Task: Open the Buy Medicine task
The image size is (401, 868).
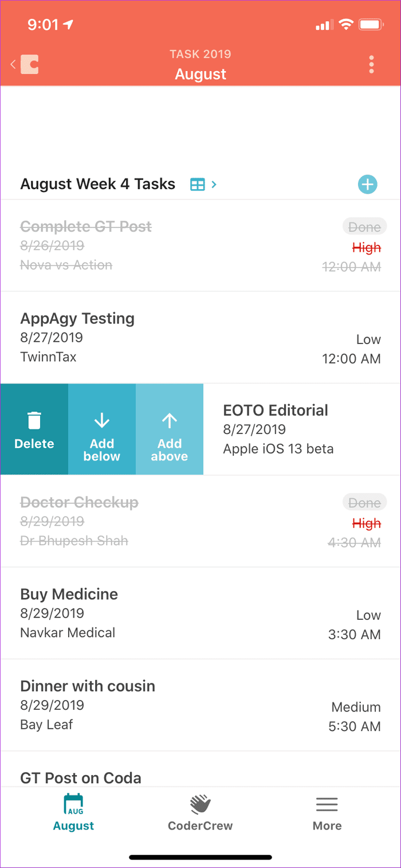Action: 200,613
